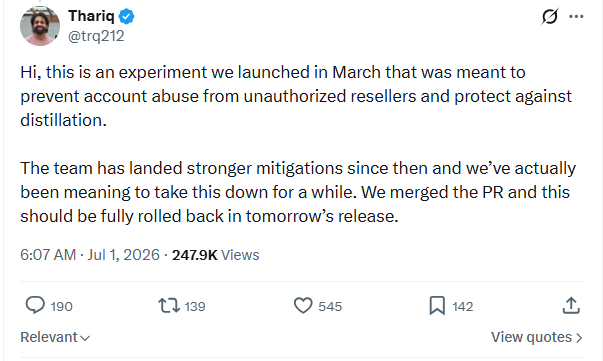
Task: Toggle the bookmark icon on this post
Action: click(437, 306)
